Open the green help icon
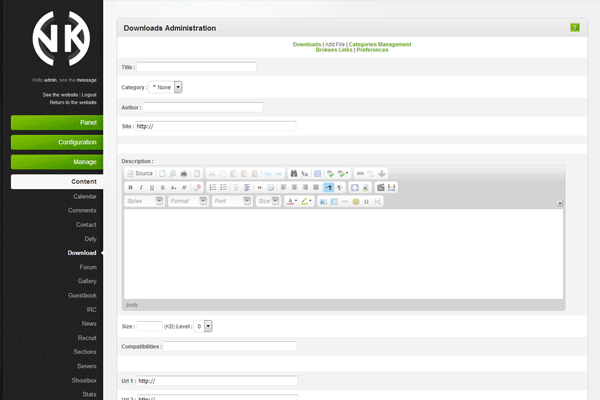This screenshot has height=400, width=600. tap(574, 27)
